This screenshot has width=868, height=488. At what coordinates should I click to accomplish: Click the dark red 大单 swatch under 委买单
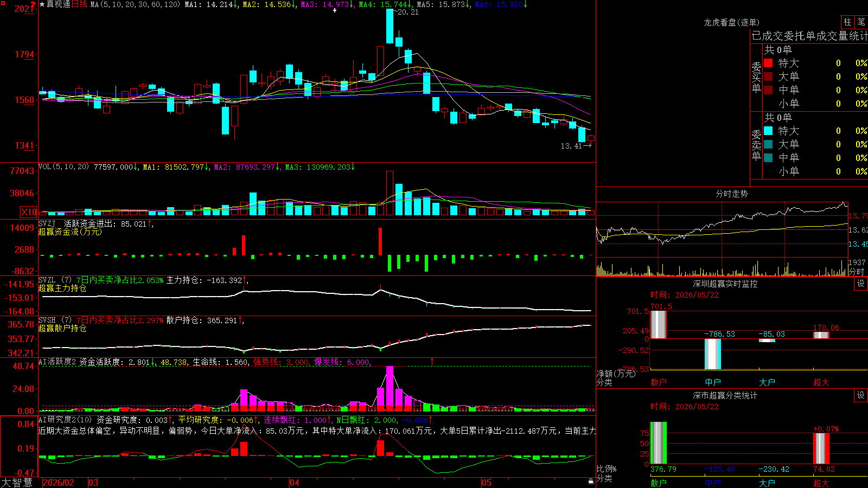768,76
